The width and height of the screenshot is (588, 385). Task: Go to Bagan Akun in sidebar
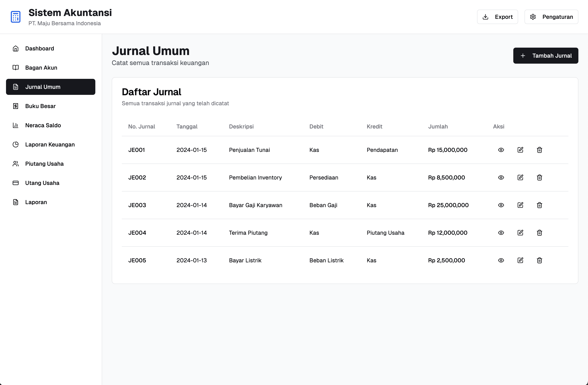51,68
